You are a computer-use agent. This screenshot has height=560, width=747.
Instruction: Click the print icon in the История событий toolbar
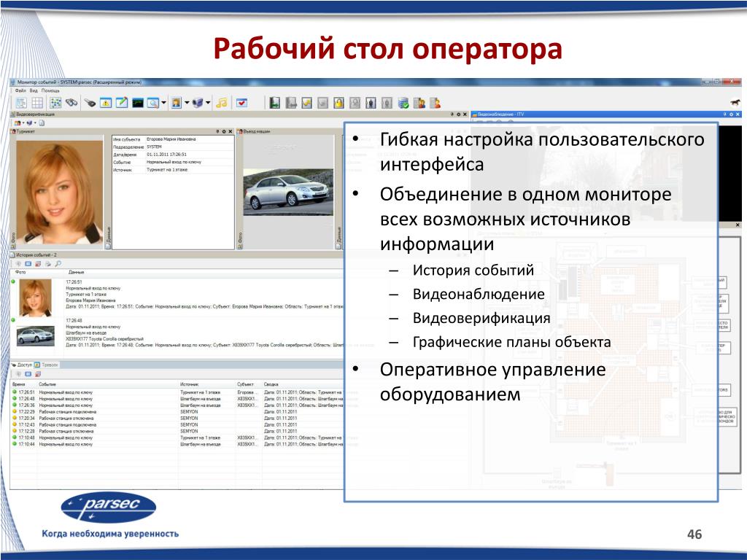(47, 264)
